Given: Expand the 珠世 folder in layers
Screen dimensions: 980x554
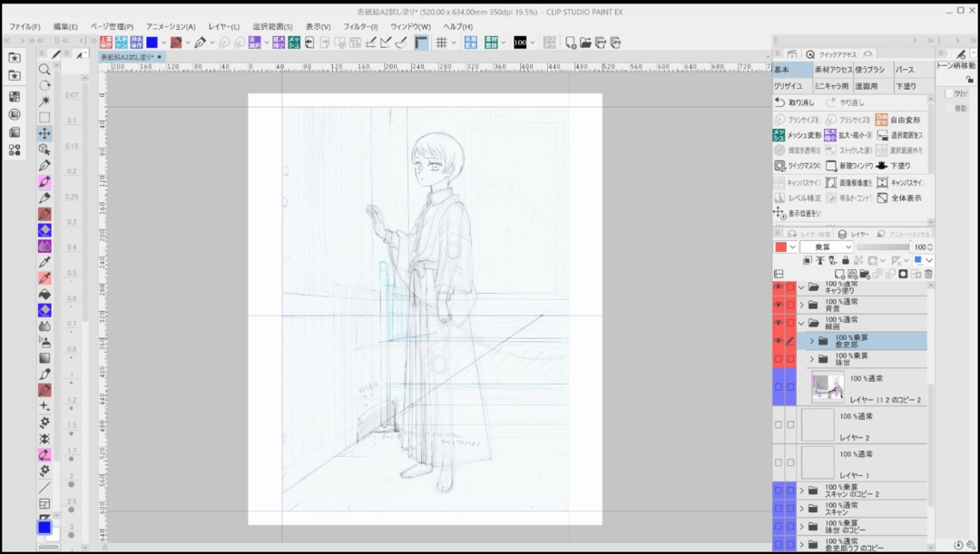Looking at the screenshot, I should [812, 359].
